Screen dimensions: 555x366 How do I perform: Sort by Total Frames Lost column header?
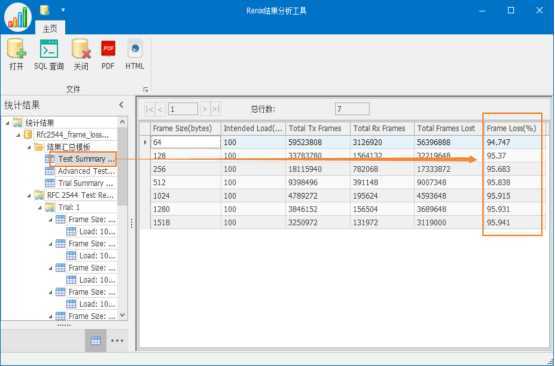(449, 128)
